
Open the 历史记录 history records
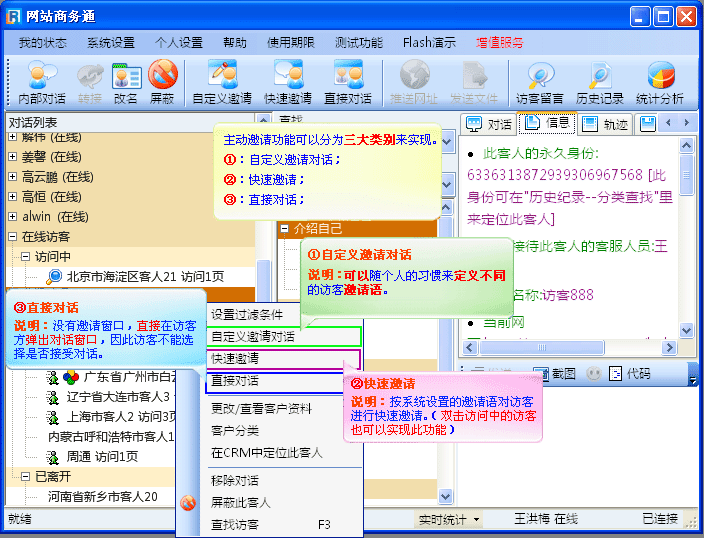pos(599,83)
